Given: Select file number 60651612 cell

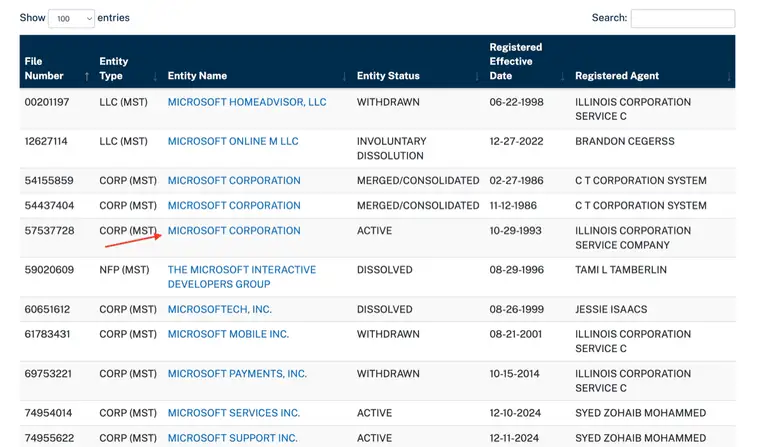Looking at the screenshot, I should coord(47,309).
